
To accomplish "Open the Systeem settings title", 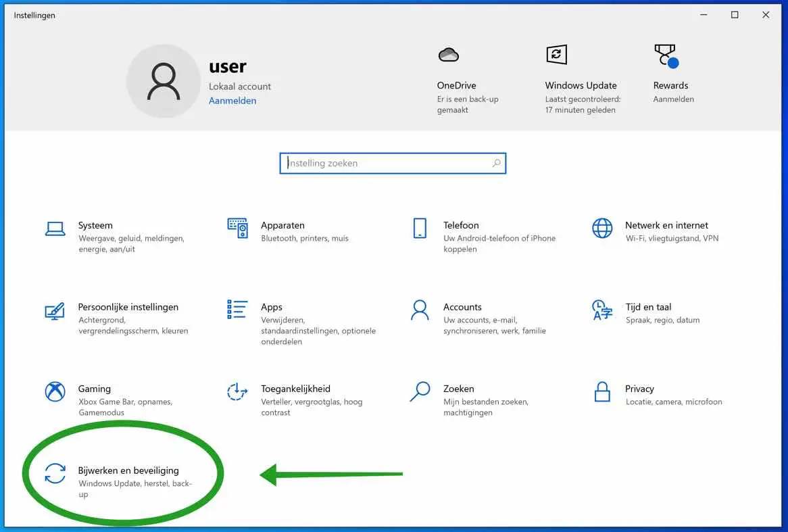I will point(95,225).
